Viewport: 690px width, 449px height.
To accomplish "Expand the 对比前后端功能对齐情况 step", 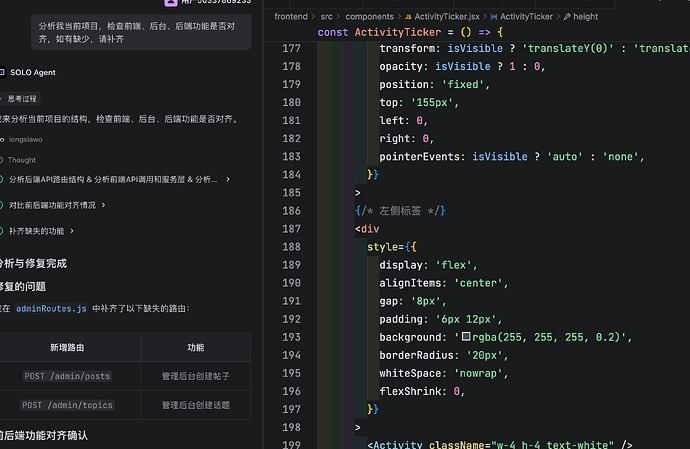I will pyautogui.click(x=103, y=205).
